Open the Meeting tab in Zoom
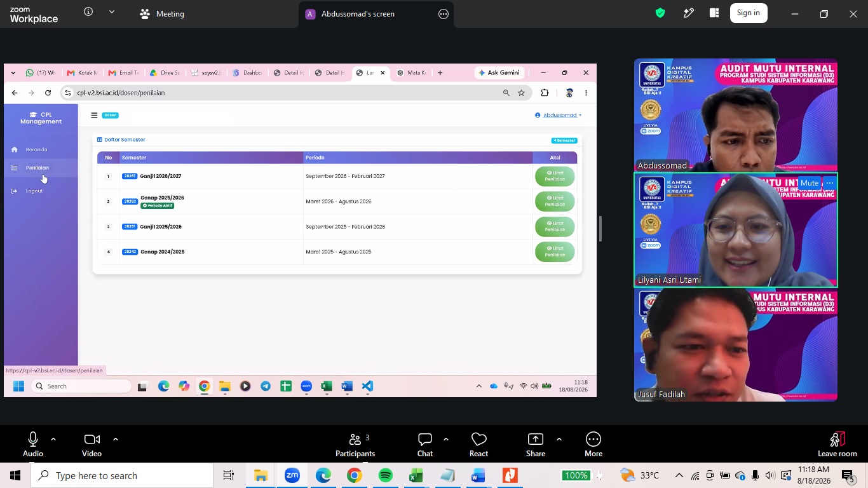This screenshot has height=488, width=868. tap(162, 13)
